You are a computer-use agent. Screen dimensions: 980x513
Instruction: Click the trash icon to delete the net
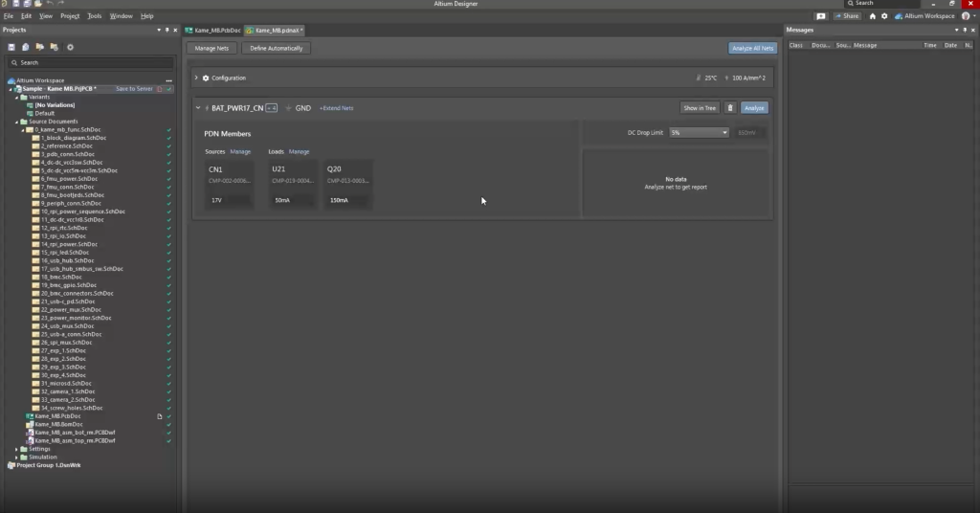click(x=730, y=108)
